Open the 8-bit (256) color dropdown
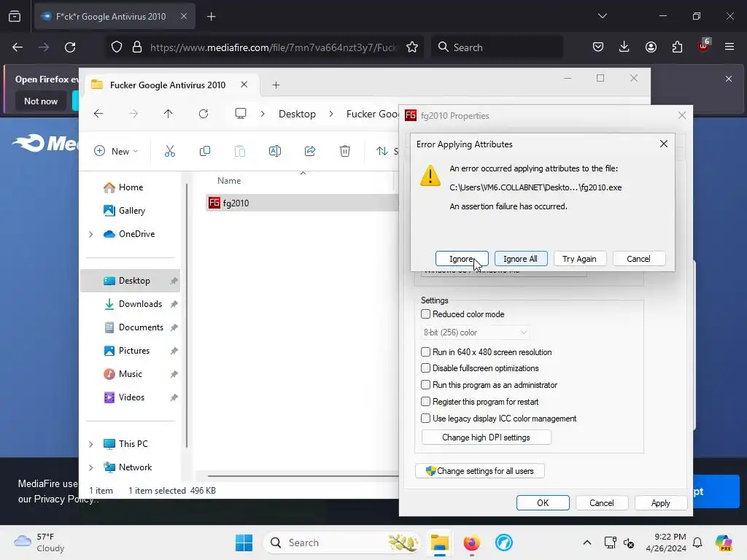 click(x=475, y=332)
